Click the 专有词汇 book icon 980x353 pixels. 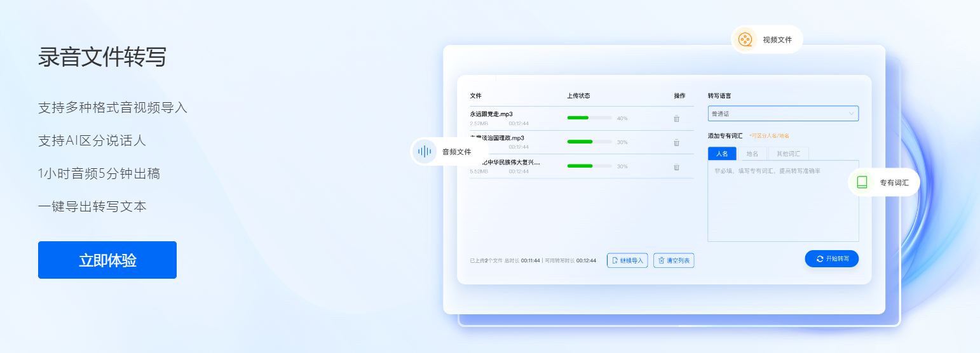tap(862, 182)
